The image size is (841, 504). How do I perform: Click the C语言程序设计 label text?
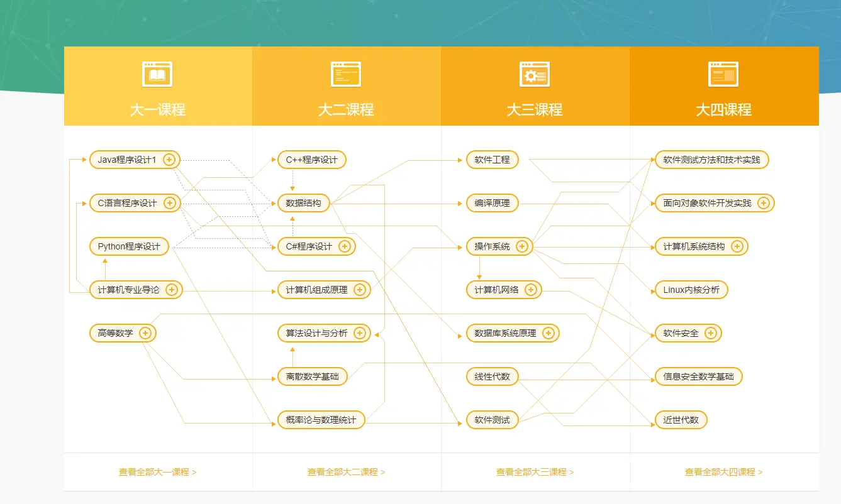[127, 203]
